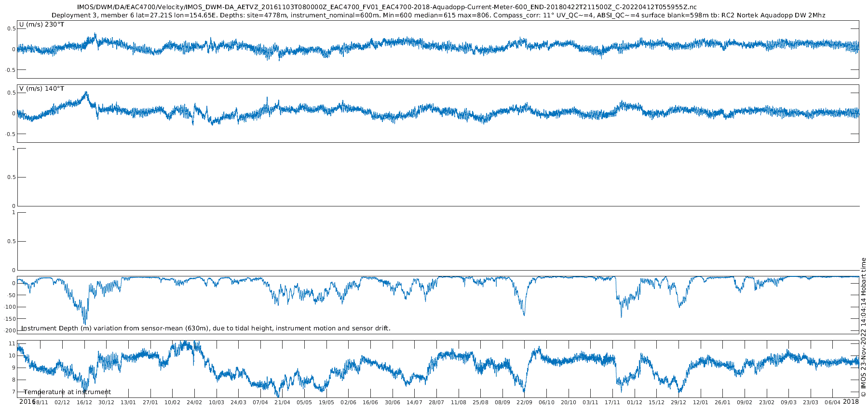Select the '09/03' date tick label
This screenshot has height=410, width=868.
click(789, 402)
